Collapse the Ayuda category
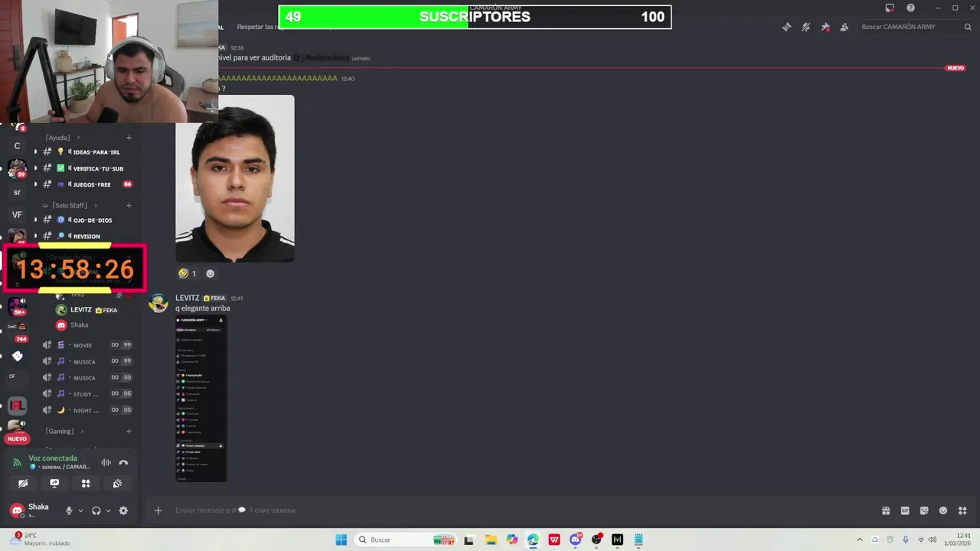The height and width of the screenshot is (551, 980). click(61, 138)
